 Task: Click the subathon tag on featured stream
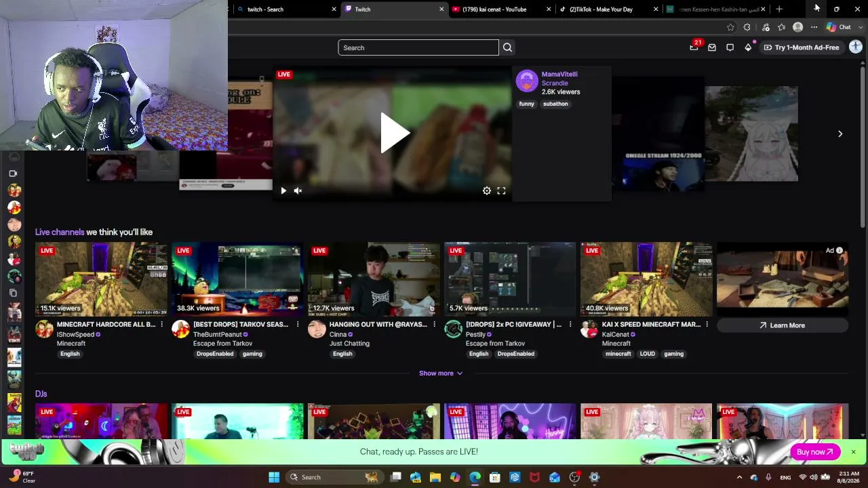555,104
